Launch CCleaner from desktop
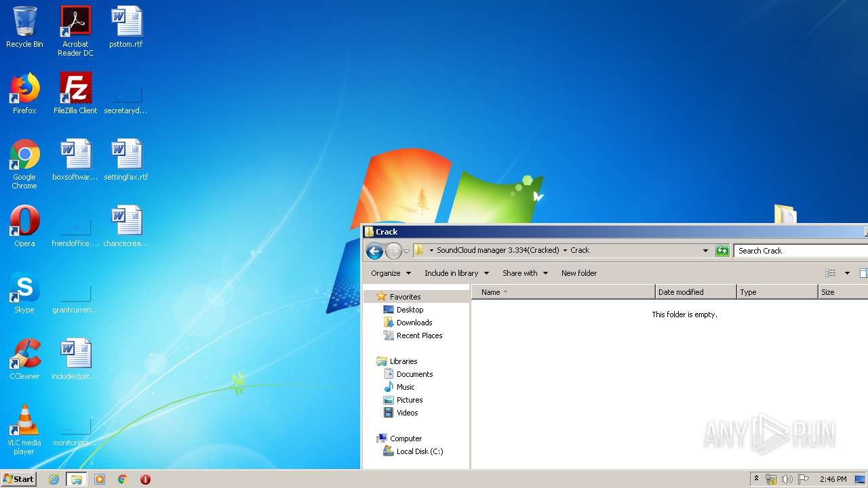This screenshot has width=868, height=488. tap(24, 359)
